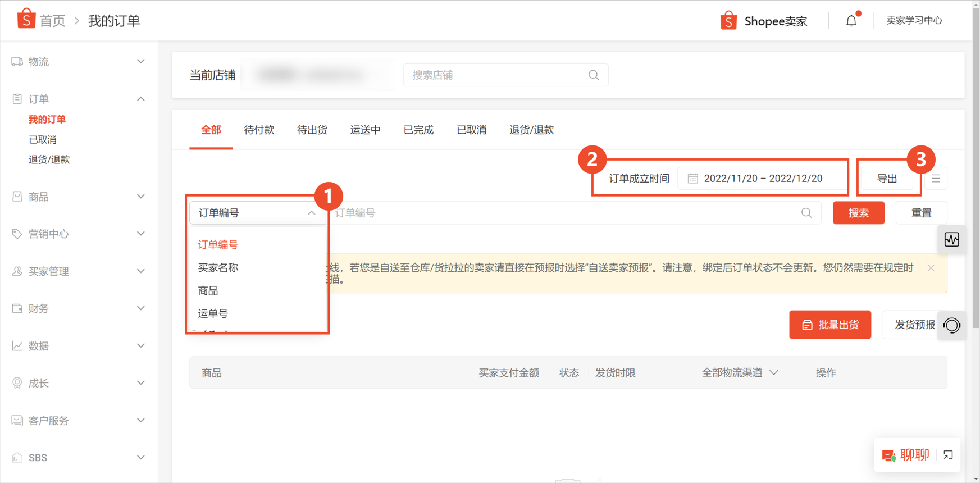The height and width of the screenshot is (483, 980).
Task: Open 卖家学习中心 link
Action: [x=914, y=21]
